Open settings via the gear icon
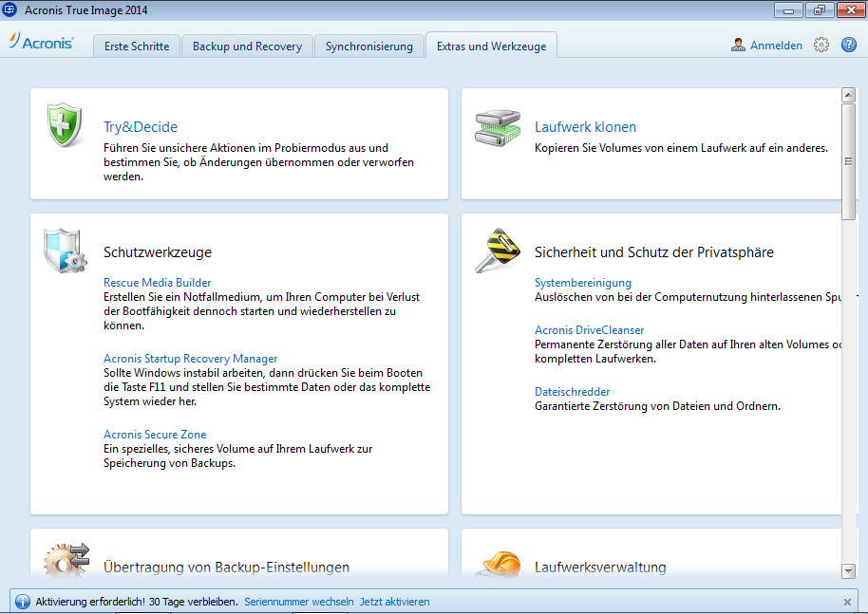Viewport: 868px width, 614px height. click(x=821, y=45)
